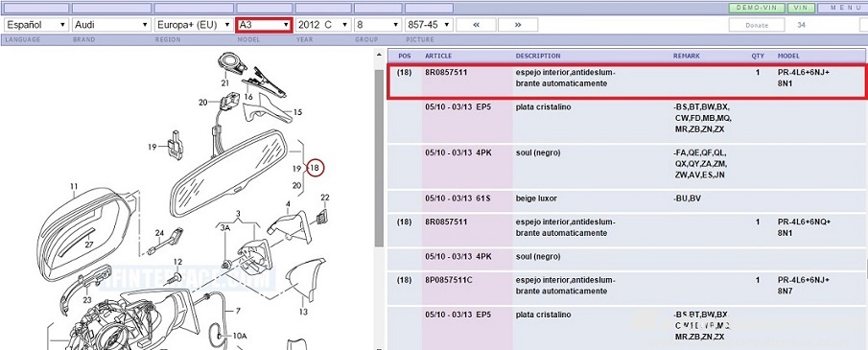Image resolution: width=868 pixels, height=350 pixels.
Task: Click the interior rearview mirror drawing
Action: [x=228, y=174]
